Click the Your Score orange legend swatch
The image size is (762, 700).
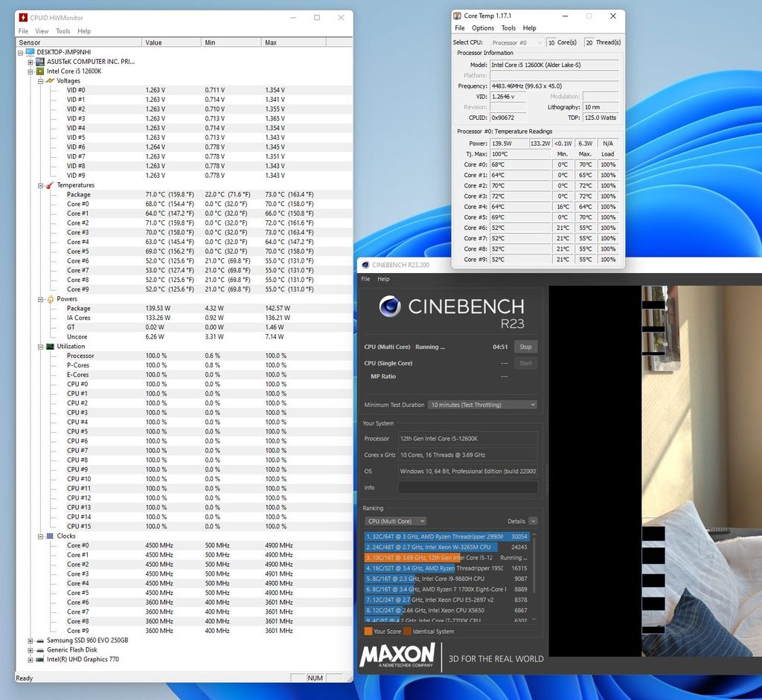[x=368, y=631]
